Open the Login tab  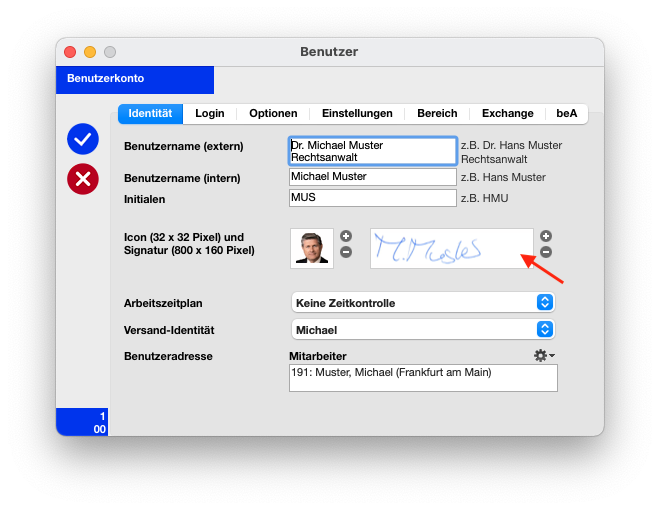pyautogui.click(x=210, y=114)
